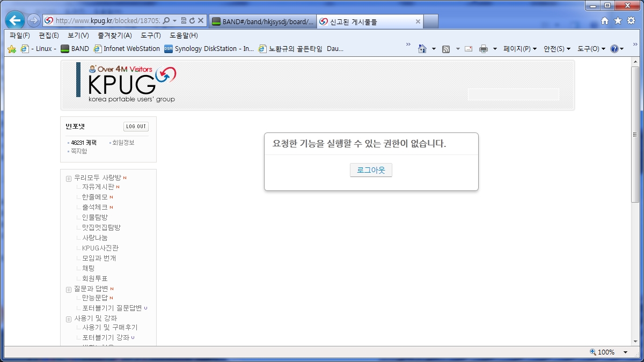Click the compatibility view icon in address bar
The height and width of the screenshot is (362, 644).
pyautogui.click(x=184, y=20)
